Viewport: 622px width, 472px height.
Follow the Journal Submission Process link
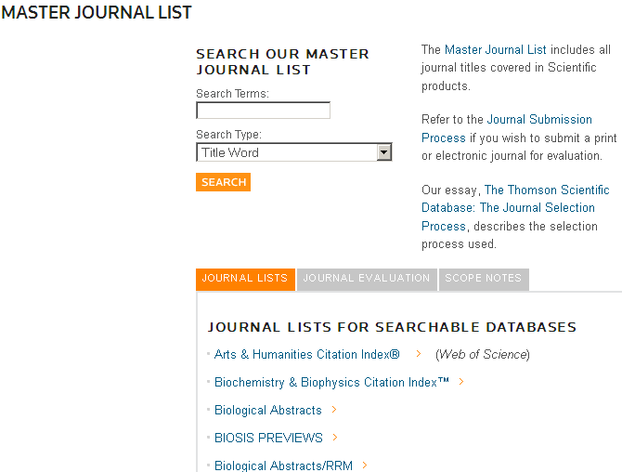(538, 120)
